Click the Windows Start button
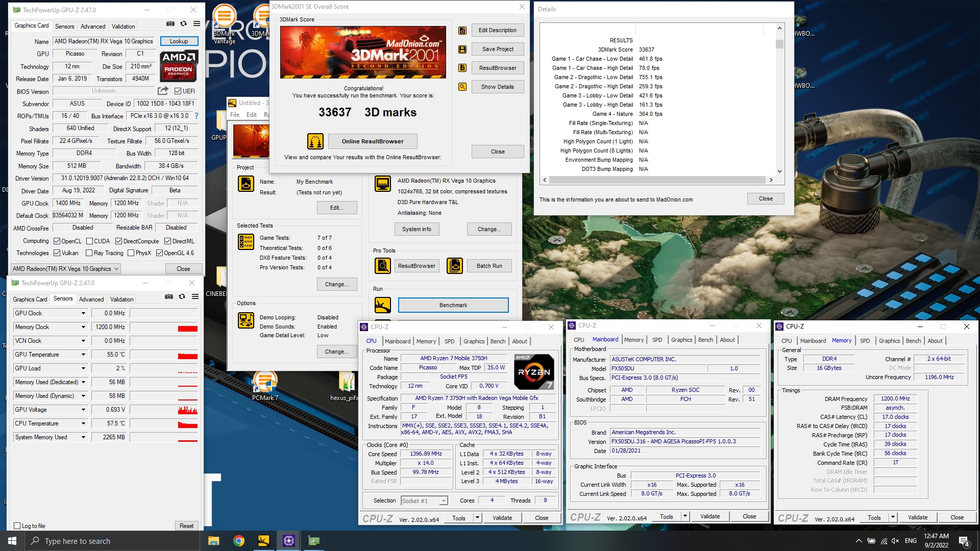Screen dimensions: 980x551 (12, 541)
